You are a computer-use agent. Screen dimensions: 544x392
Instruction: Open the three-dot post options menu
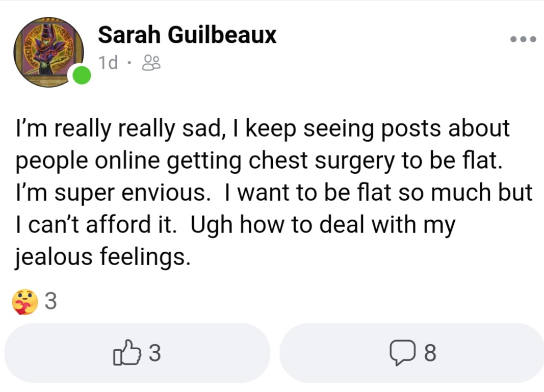point(523,39)
